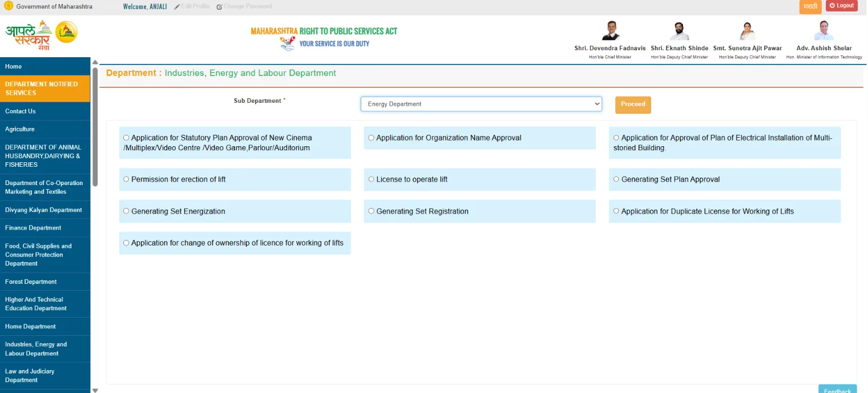Viewport: 868px width, 393px height.
Task: Click the round yellow emblem beside Aaple Sarkar logo
Action: pyautogui.click(x=66, y=32)
